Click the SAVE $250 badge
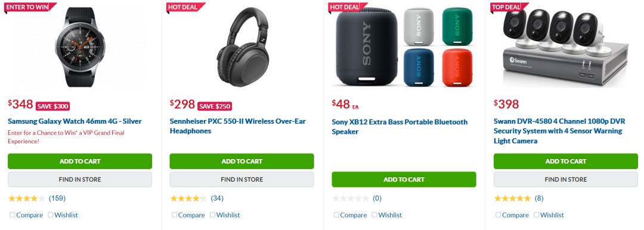Screen dimensions: 644x230 coord(215,106)
